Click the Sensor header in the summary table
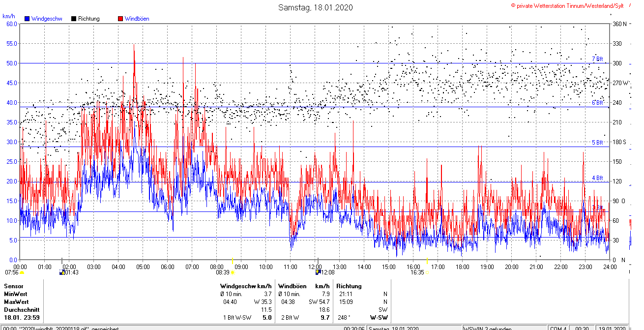 [x=13, y=286]
